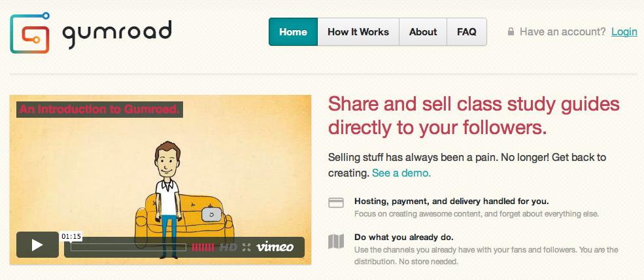
Task: Click the map icon next to Do what you already do
Action: tap(336, 241)
